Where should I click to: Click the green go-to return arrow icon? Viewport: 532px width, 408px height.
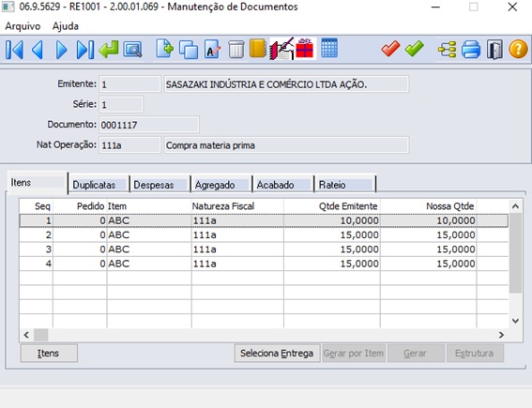(109, 50)
